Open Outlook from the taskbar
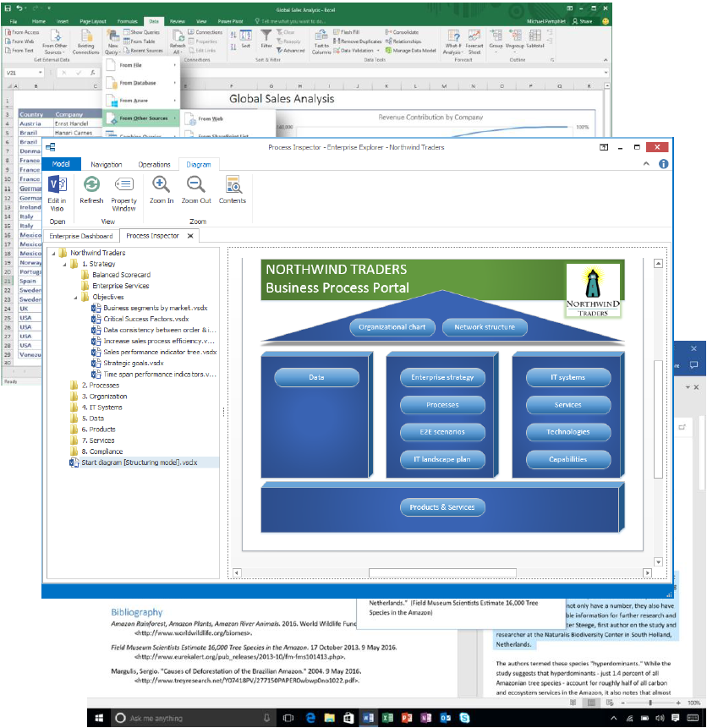 click(445, 718)
